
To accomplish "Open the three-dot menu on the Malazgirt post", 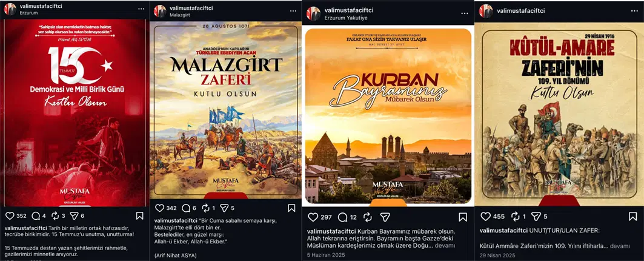I will [x=293, y=11].
